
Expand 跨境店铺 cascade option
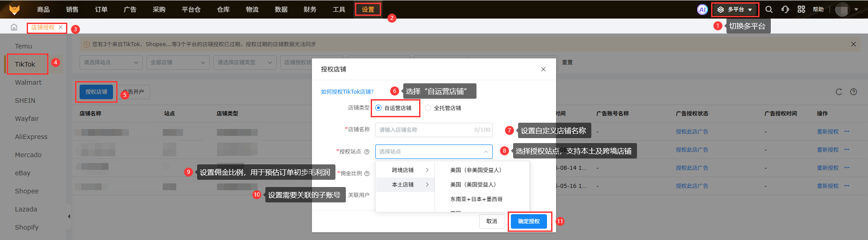[x=405, y=170]
